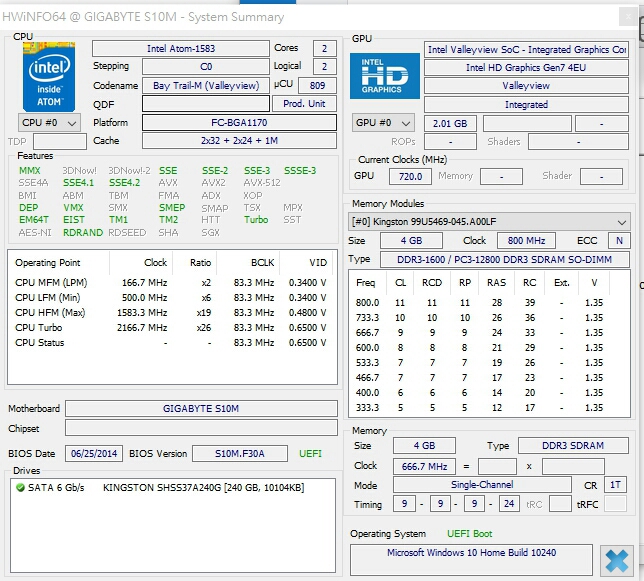The image size is (644, 581).
Task: Click the module clock 800 MHz field
Action: 526,241
